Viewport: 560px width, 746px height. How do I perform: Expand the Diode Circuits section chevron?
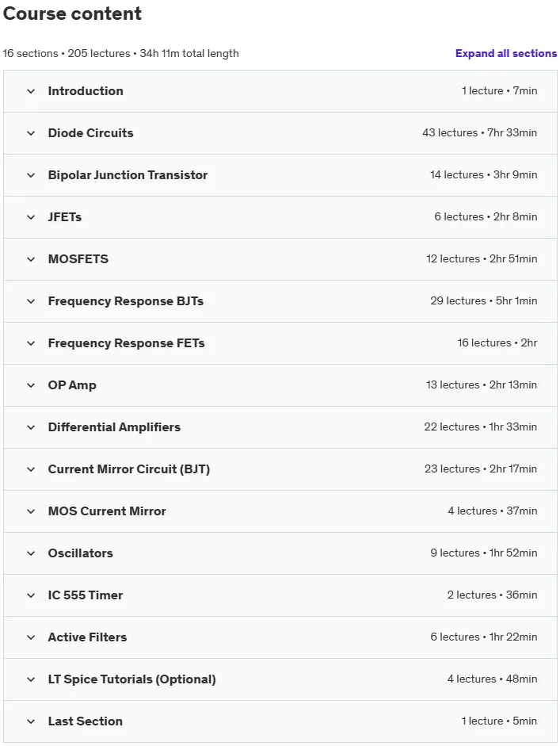[x=31, y=133]
